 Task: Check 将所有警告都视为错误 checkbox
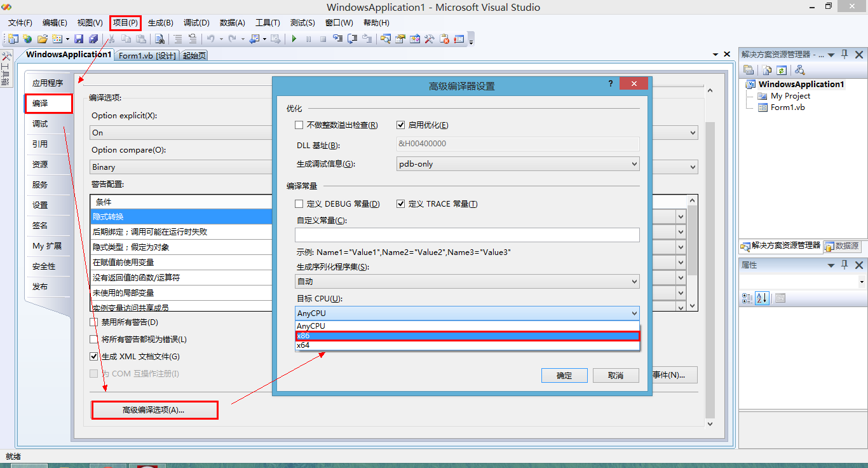pyautogui.click(x=94, y=340)
